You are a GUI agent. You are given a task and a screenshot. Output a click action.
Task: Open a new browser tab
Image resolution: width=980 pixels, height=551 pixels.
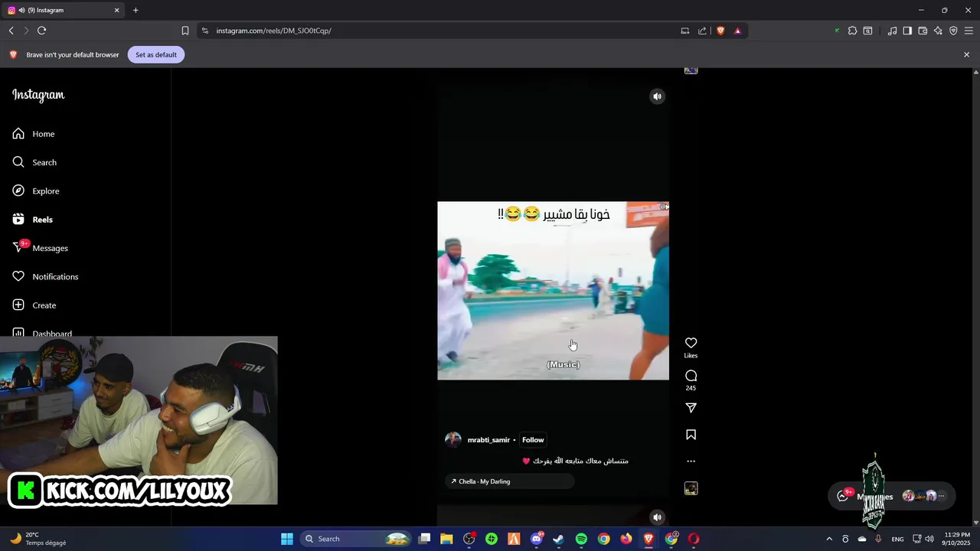[136, 10]
